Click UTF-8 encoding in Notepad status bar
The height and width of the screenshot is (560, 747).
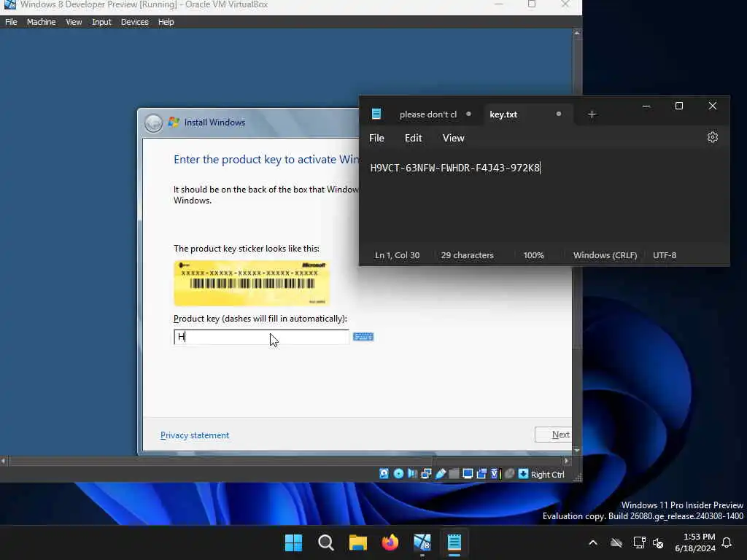664,255
